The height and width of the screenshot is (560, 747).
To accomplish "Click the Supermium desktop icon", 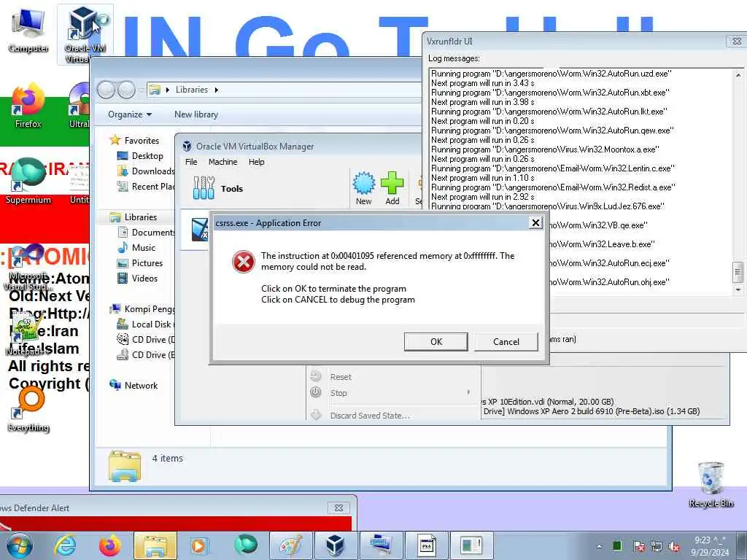I will click(28, 181).
